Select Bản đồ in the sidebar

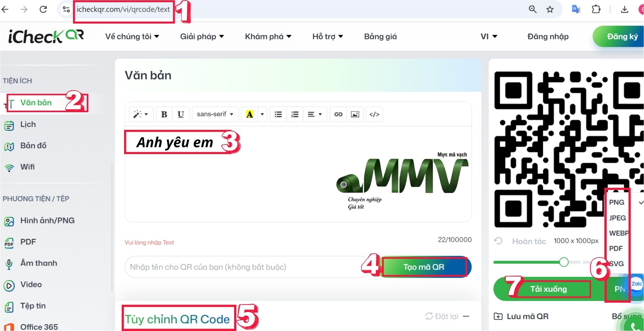(33, 146)
